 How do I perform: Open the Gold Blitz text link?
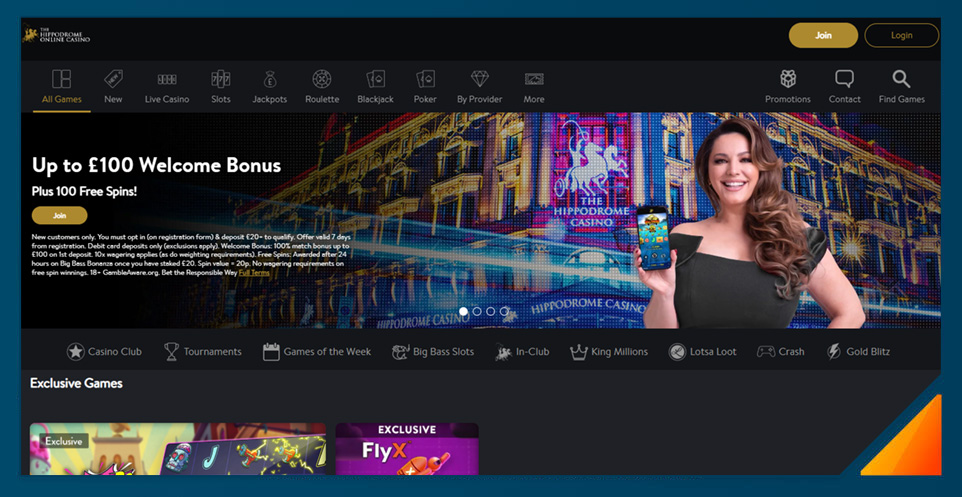pos(868,352)
